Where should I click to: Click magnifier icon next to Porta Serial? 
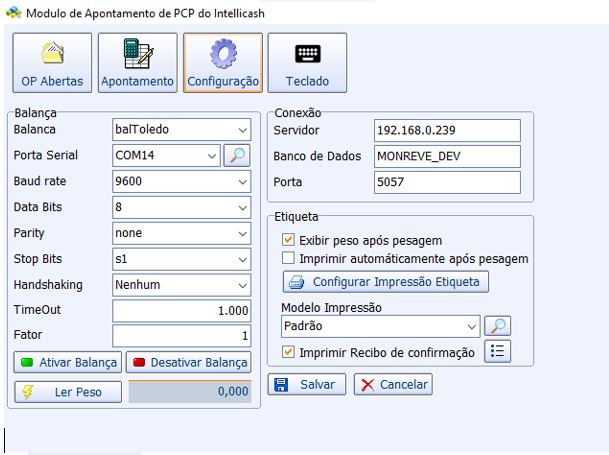pyautogui.click(x=237, y=155)
